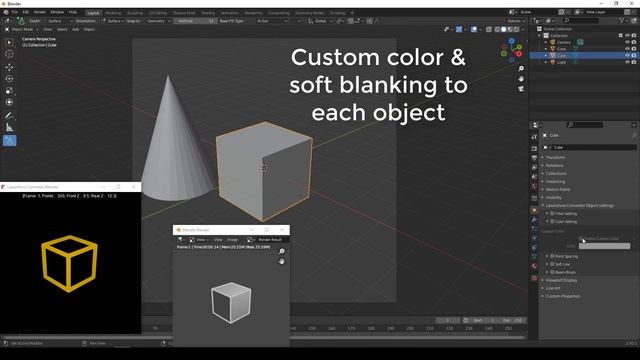Image resolution: width=640 pixels, height=360 pixels.
Task: Switch to the Layout workspace tab
Action: click(93, 13)
